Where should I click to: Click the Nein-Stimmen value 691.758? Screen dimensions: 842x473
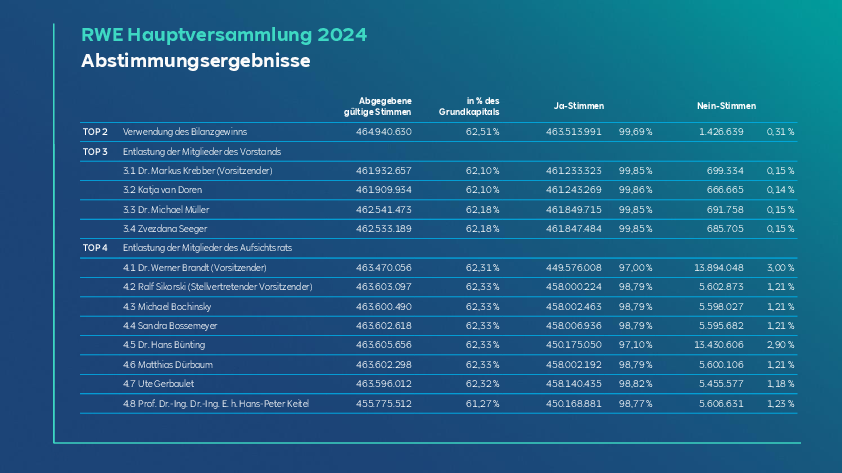(x=725, y=210)
